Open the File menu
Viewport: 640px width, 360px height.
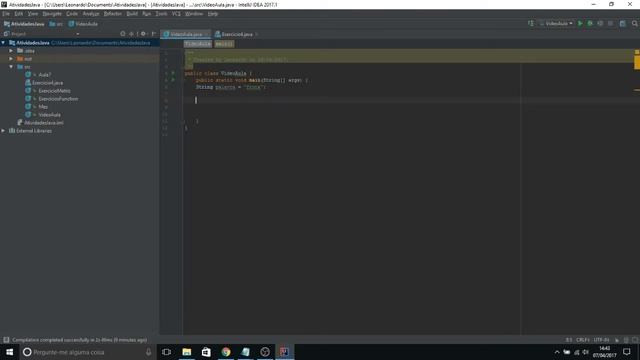point(6,14)
